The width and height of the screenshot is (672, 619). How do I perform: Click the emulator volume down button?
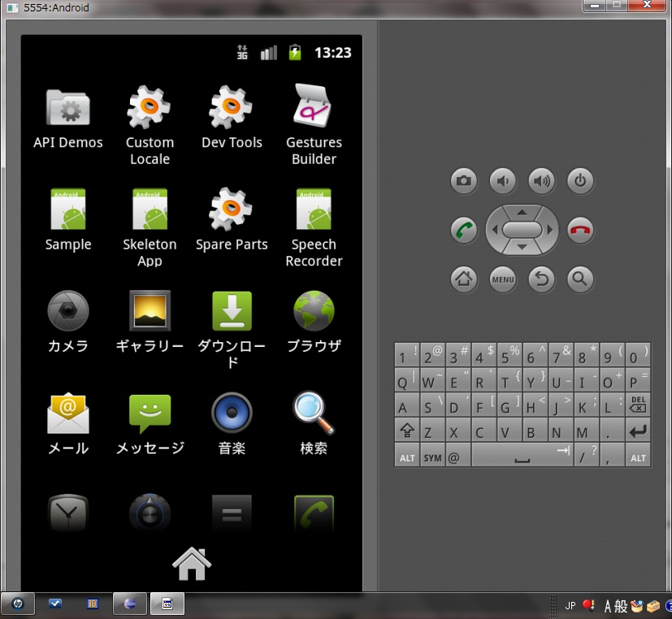pos(503,181)
